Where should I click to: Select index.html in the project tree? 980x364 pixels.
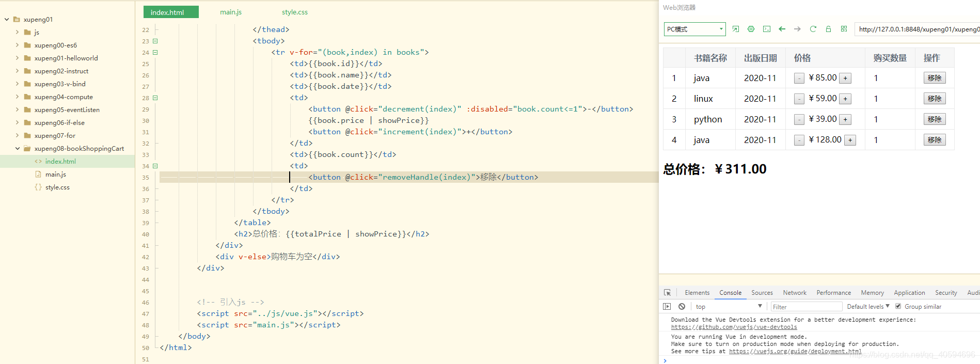60,161
